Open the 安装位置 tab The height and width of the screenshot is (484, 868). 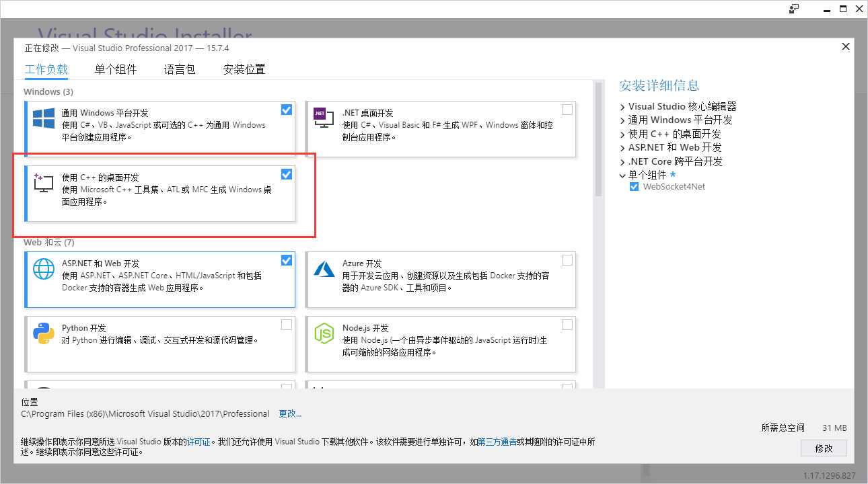tap(244, 69)
